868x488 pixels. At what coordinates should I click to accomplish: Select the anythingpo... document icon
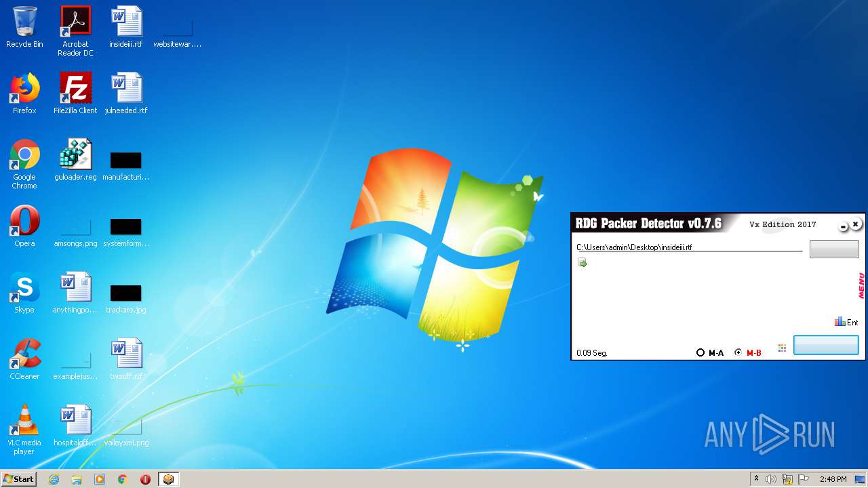[x=75, y=293]
